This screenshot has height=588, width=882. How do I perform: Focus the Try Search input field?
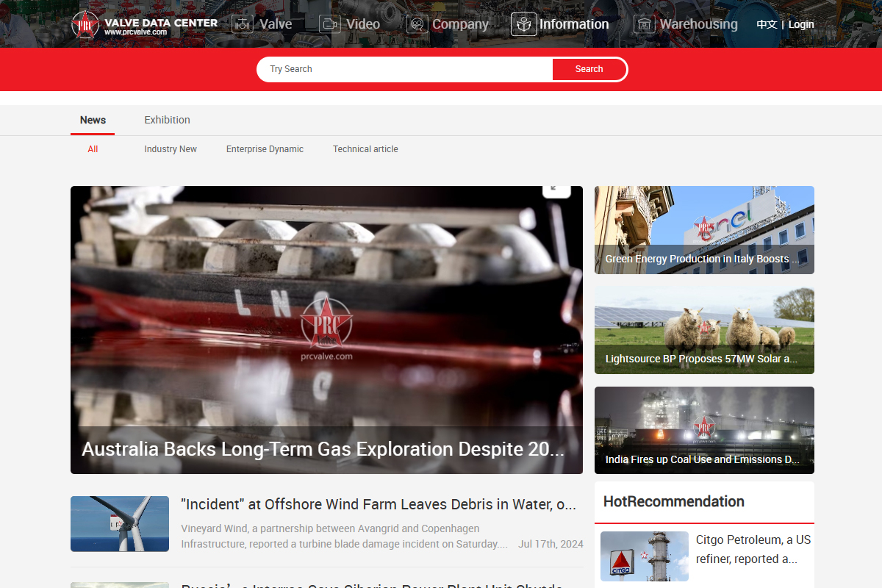pyautogui.click(x=404, y=69)
